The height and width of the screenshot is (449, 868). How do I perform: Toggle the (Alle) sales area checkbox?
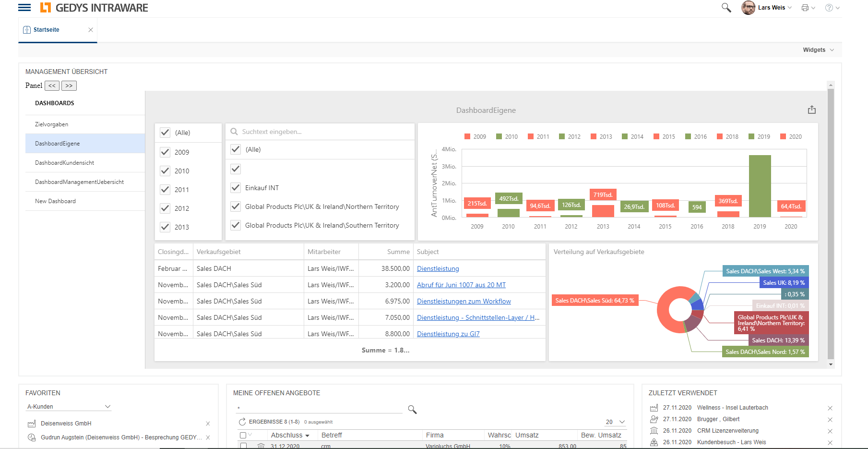click(236, 149)
